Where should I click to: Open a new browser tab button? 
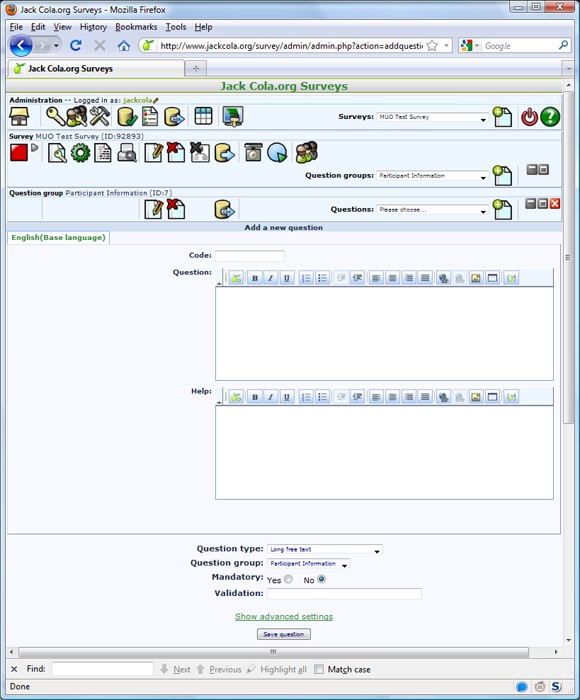tap(196, 68)
